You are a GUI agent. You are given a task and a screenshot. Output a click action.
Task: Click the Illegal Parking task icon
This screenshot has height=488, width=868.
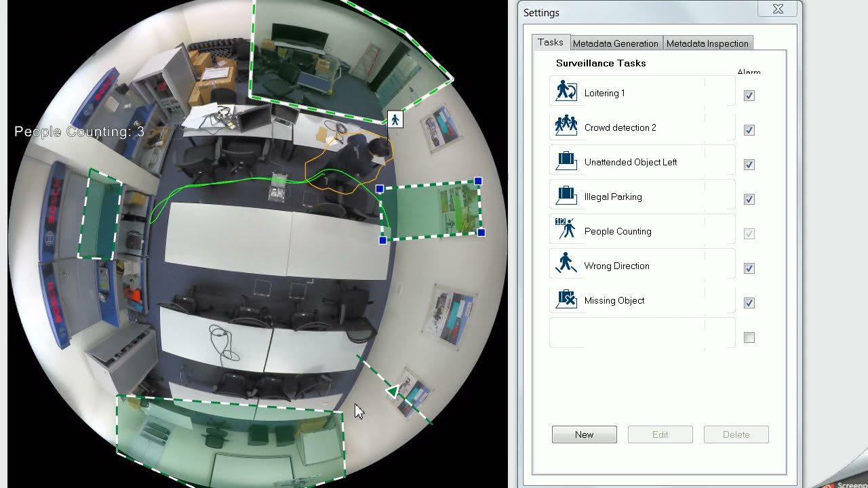point(566,195)
